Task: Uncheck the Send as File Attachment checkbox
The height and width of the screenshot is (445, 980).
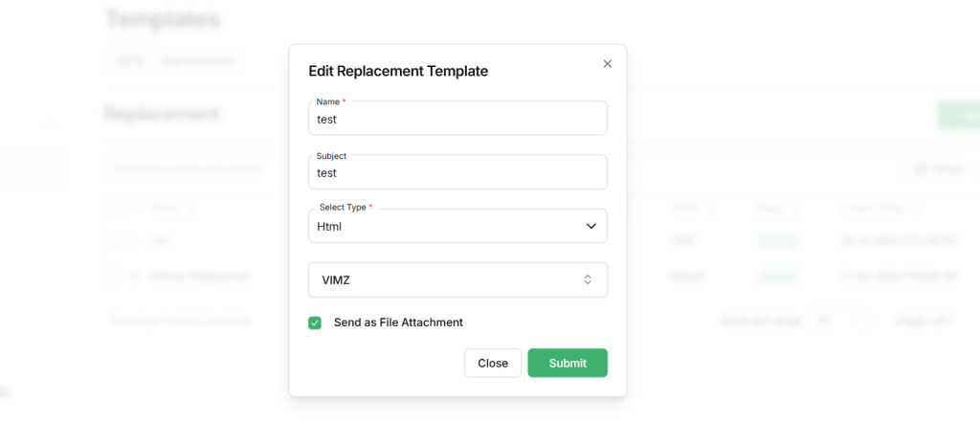Action: pyautogui.click(x=315, y=323)
